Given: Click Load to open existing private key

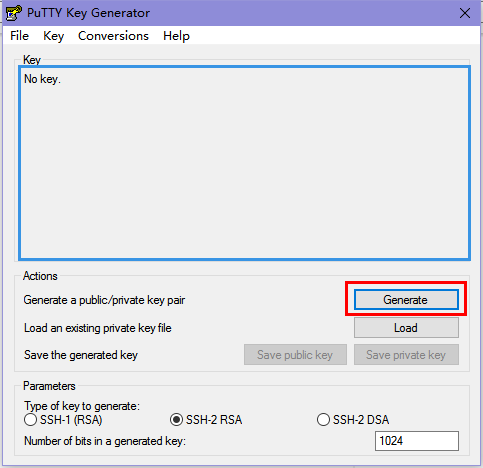Looking at the screenshot, I should point(406,328).
